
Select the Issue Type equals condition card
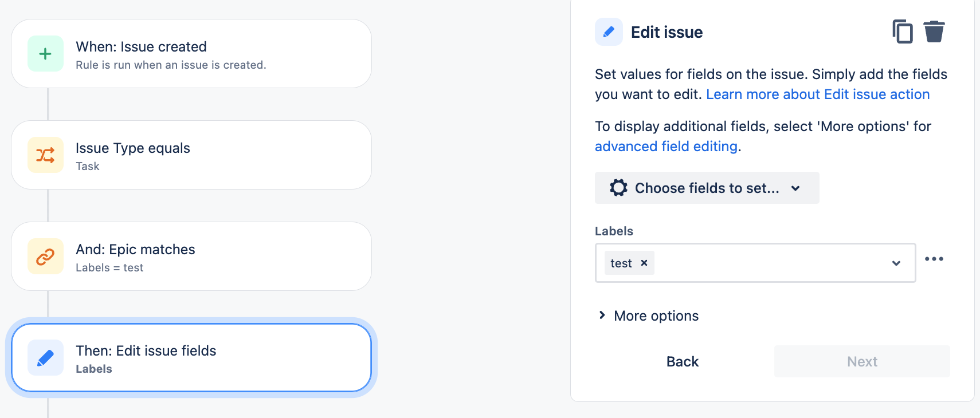click(191, 155)
